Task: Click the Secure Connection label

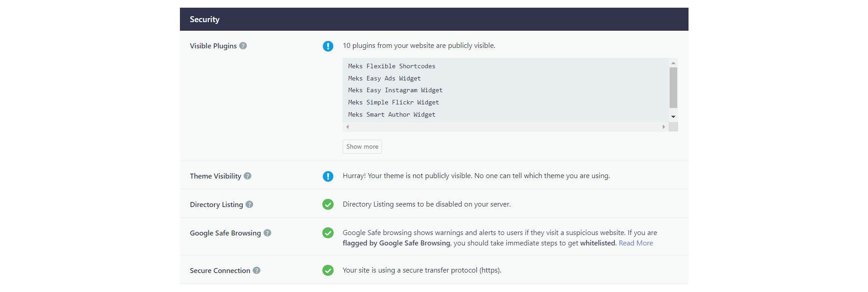Action: point(220,271)
